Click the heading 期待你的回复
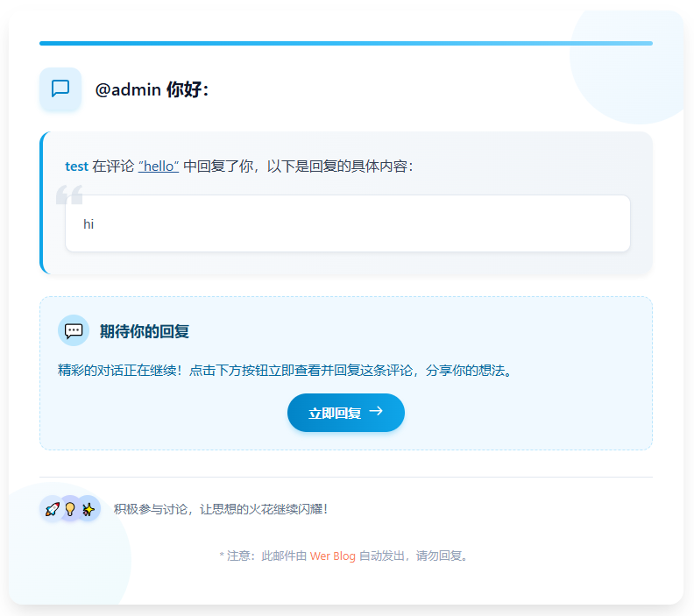Image resolution: width=694 pixels, height=616 pixels. point(145,331)
